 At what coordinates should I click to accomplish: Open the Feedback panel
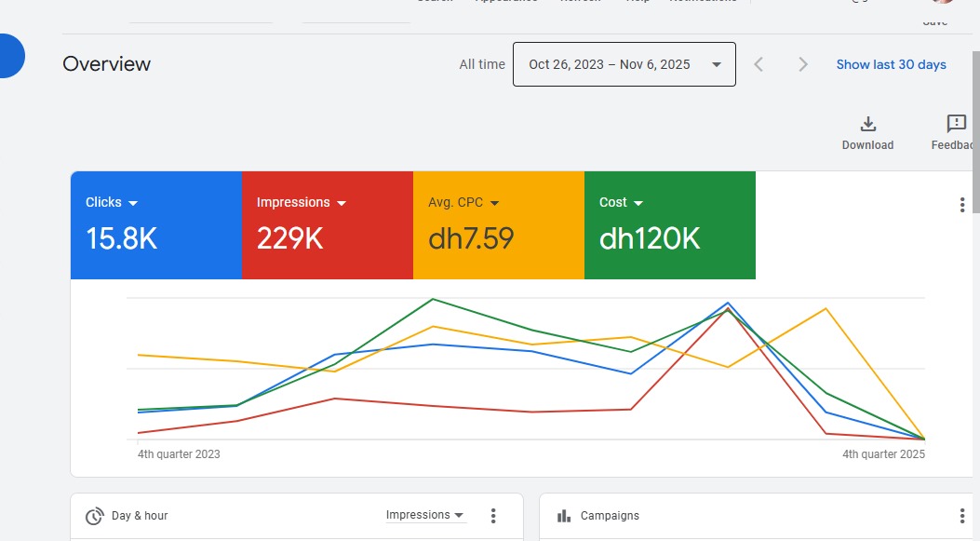(x=955, y=130)
